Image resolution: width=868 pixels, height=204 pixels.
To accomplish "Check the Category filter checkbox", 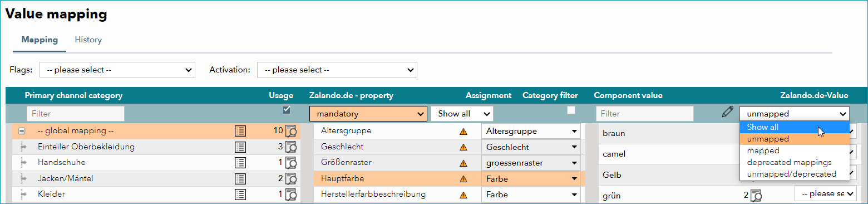I will (x=571, y=110).
